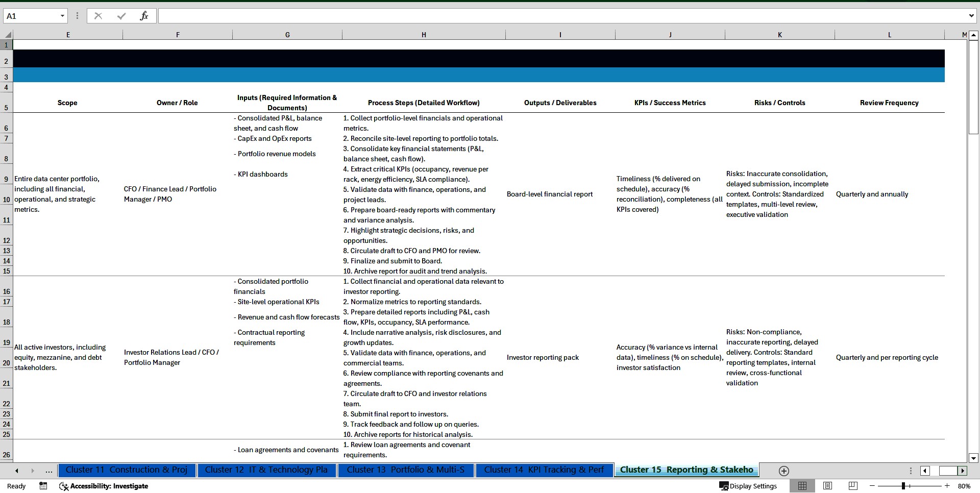The image size is (980, 493).
Task: Click the macro record icon near Ready
Action: [x=43, y=486]
